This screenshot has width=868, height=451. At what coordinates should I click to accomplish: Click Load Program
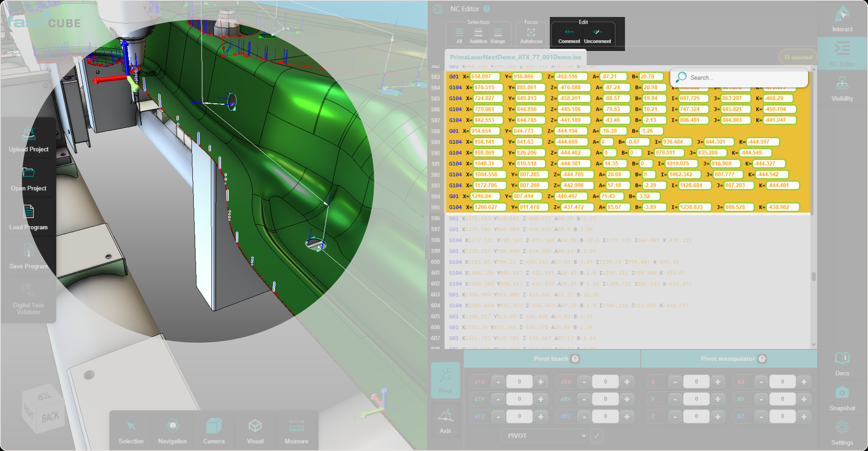[x=28, y=217]
